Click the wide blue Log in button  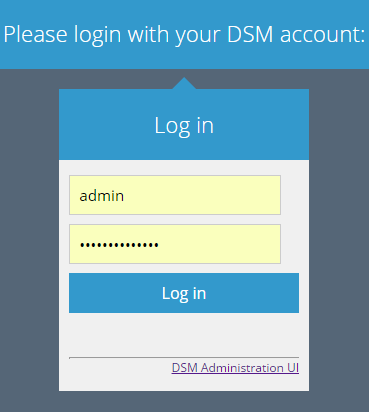click(184, 293)
